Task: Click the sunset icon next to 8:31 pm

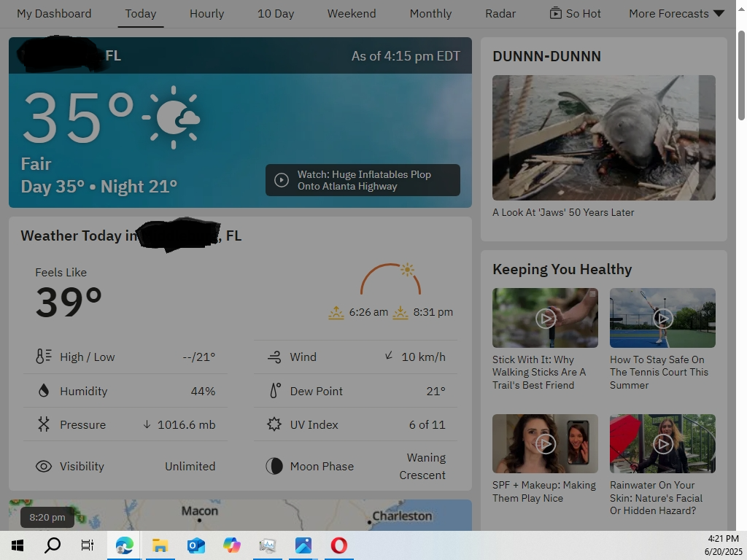Action: pos(400,312)
